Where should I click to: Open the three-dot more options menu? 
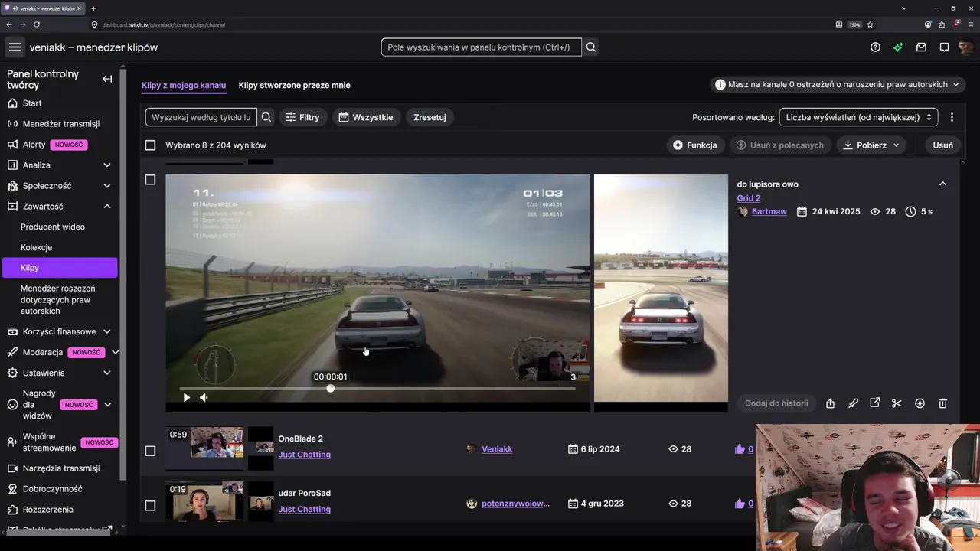952,117
